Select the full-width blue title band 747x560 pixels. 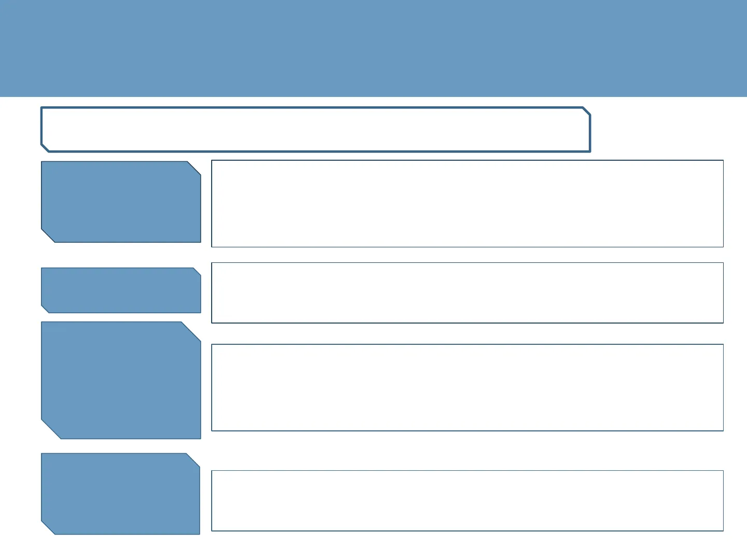(374, 48)
